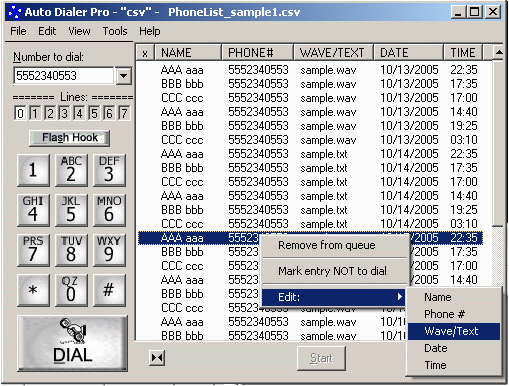Sort by WAVE/TEXT column header
509x386 pixels.
click(x=333, y=53)
